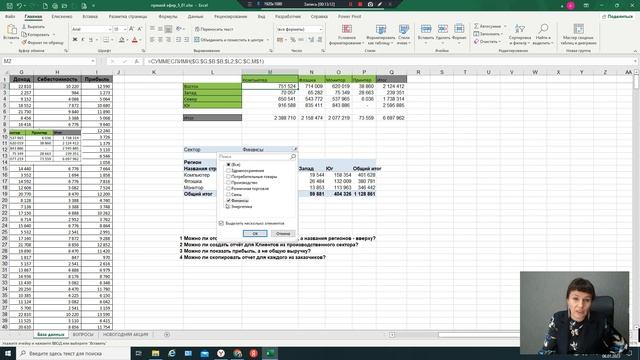Click the Cut (Вырезать) scissors icon
The height and width of the screenshot is (360, 640).
(x=24, y=27)
